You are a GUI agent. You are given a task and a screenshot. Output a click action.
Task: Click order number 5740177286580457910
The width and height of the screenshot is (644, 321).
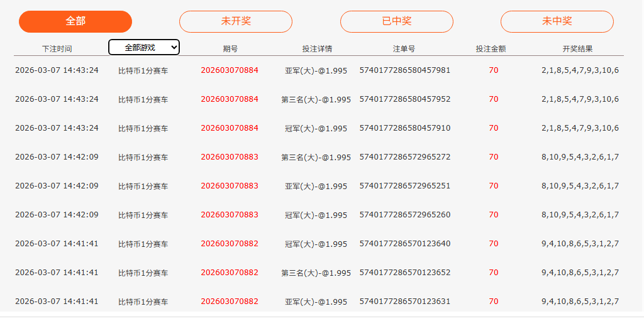[405, 128]
